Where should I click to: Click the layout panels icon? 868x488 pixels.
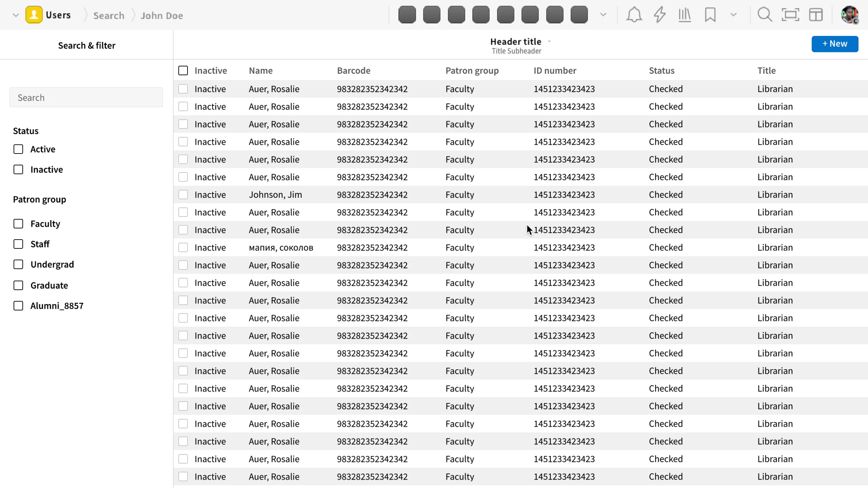pos(816,15)
